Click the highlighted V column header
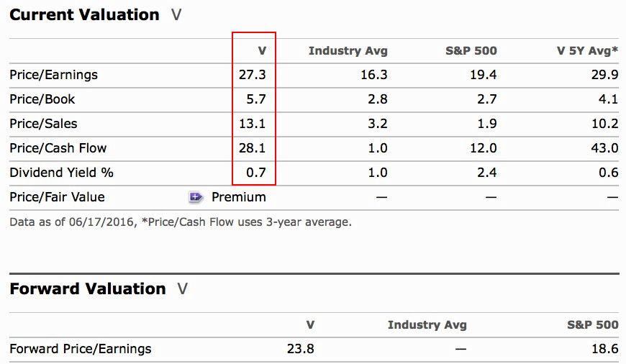The width and height of the screenshot is (626, 364). point(262,51)
